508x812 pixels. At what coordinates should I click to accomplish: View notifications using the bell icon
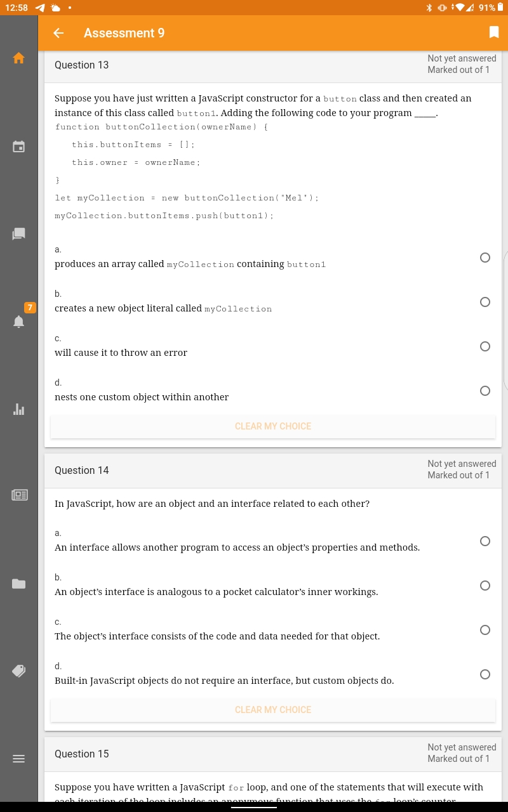click(x=18, y=322)
